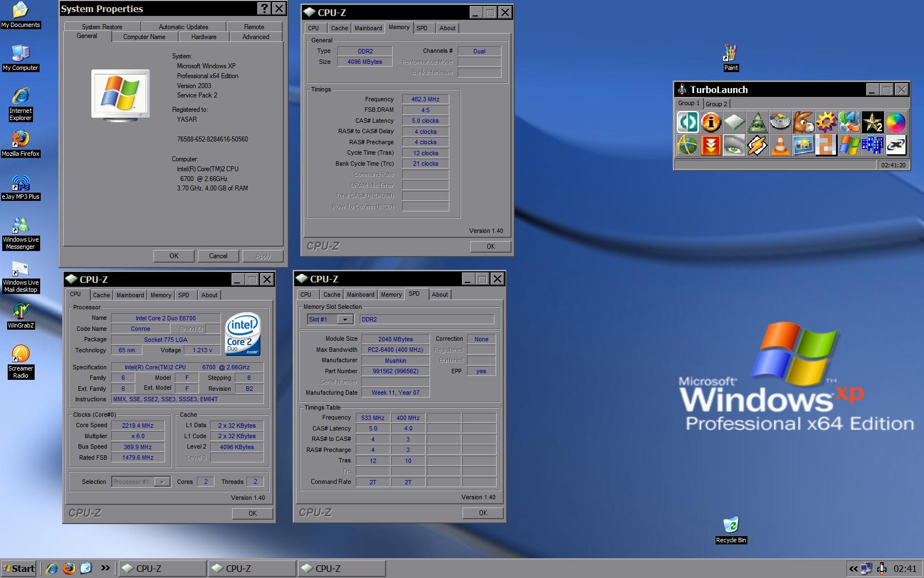Viewport: 924px width, 578px height.
Task: Launch Internet Explorer from quick launch bar
Action: pyautogui.click(x=52, y=569)
